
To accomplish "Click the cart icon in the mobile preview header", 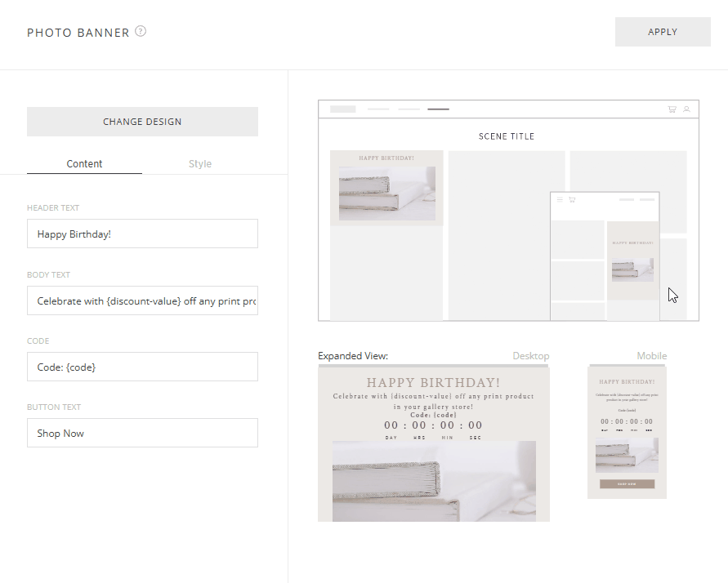I will pos(572,198).
